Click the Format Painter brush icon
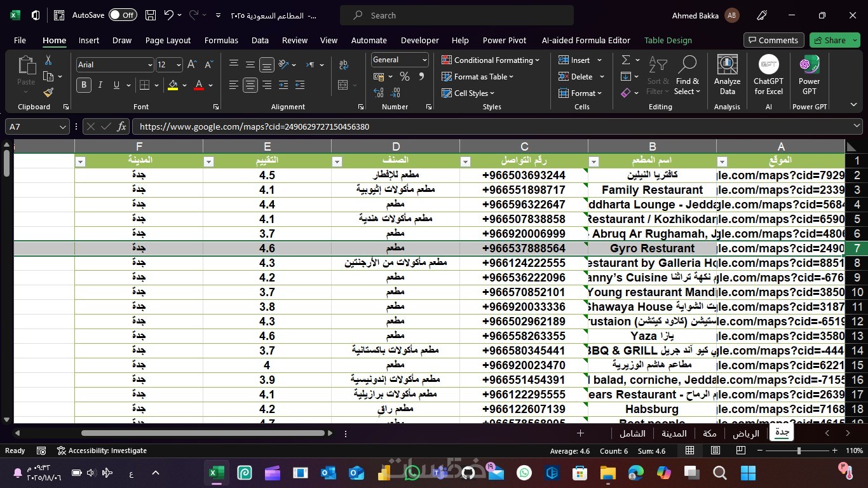 point(48,93)
